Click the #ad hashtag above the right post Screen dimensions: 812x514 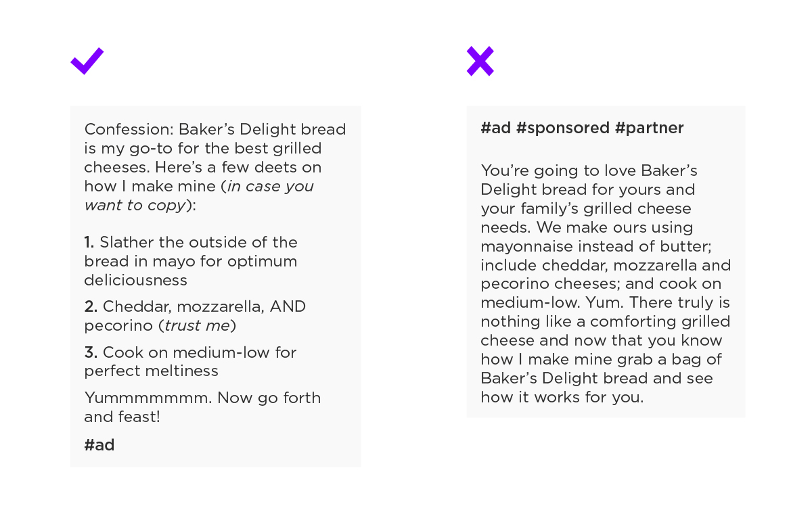tap(496, 128)
